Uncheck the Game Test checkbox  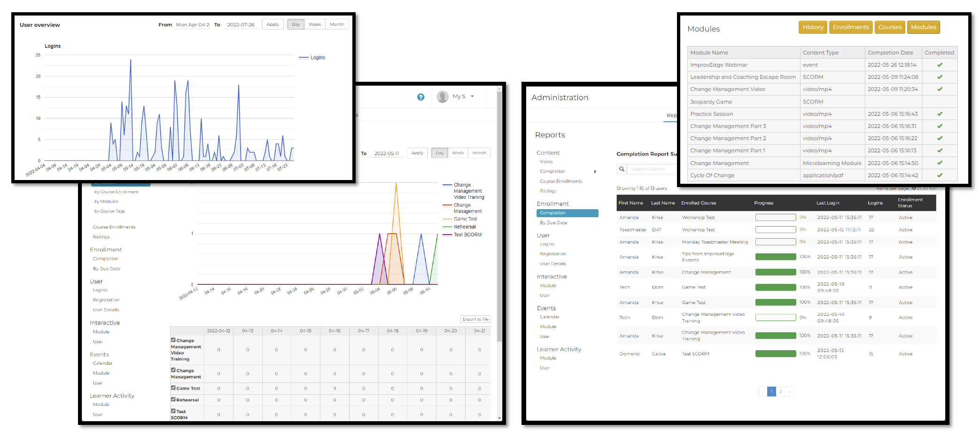[173, 388]
